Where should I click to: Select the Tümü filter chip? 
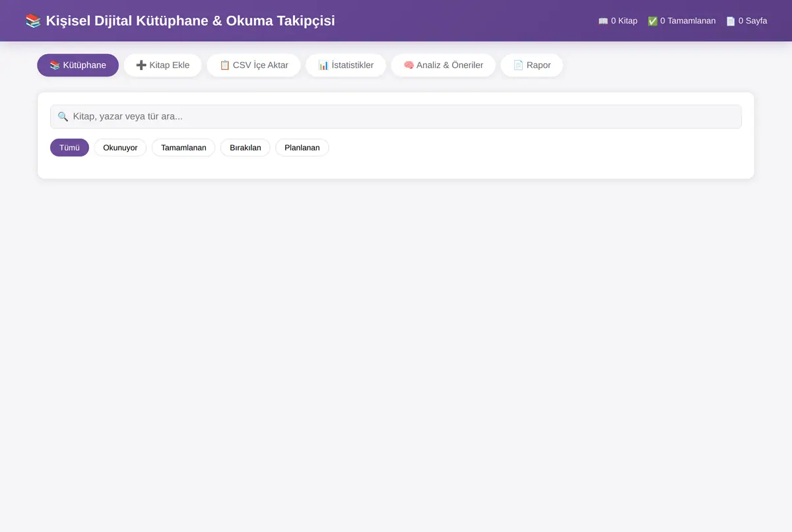click(x=69, y=148)
